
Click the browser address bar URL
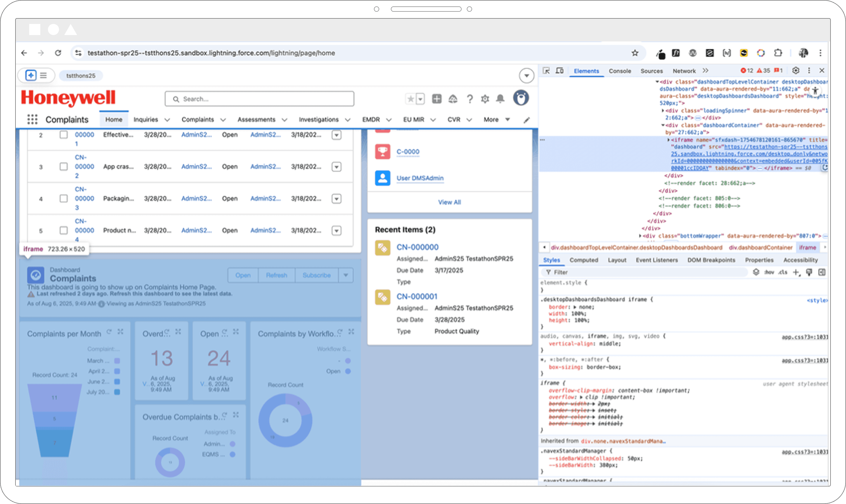pos(211,53)
